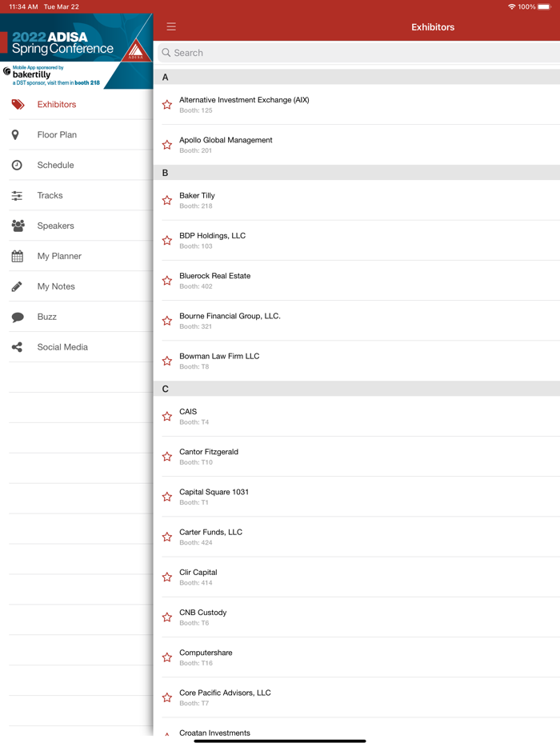
Task: Open Bluerock Real Estate entry
Action: click(x=357, y=281)
